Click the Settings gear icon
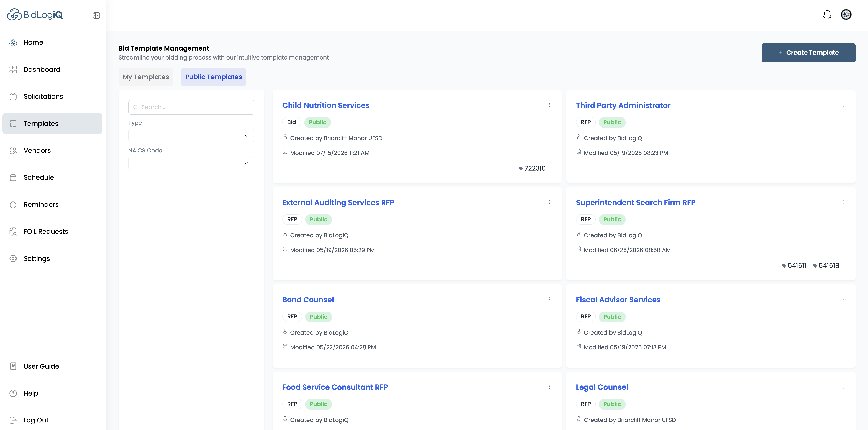Screen dimensions: 868x430 coord(13,258)
